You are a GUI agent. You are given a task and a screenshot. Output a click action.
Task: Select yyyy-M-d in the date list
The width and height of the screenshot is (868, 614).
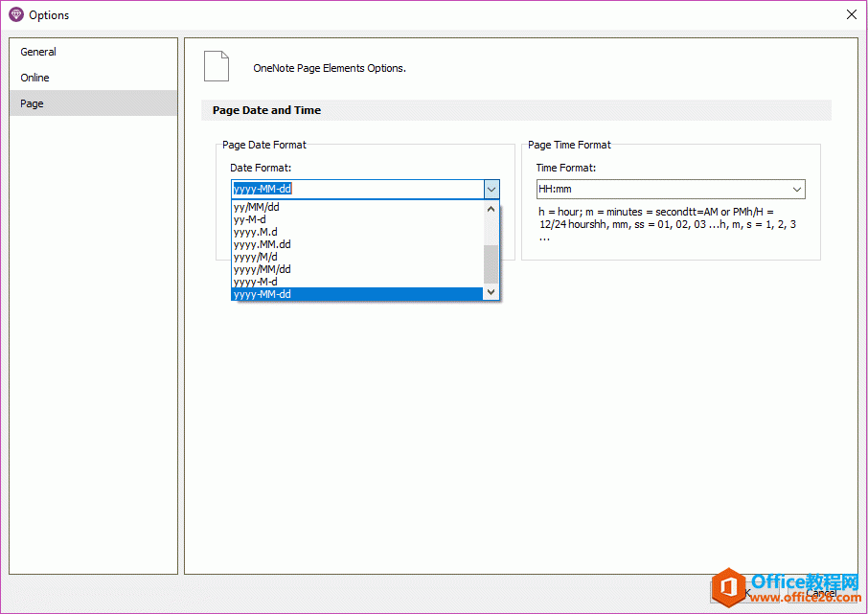(x=255, y=282)
